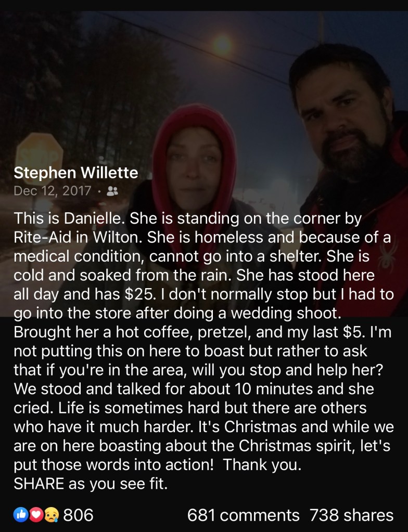
Task: Tap the caption line 'go into the store after doing a wedding shoot.'
Action: [x=177, y=313]
